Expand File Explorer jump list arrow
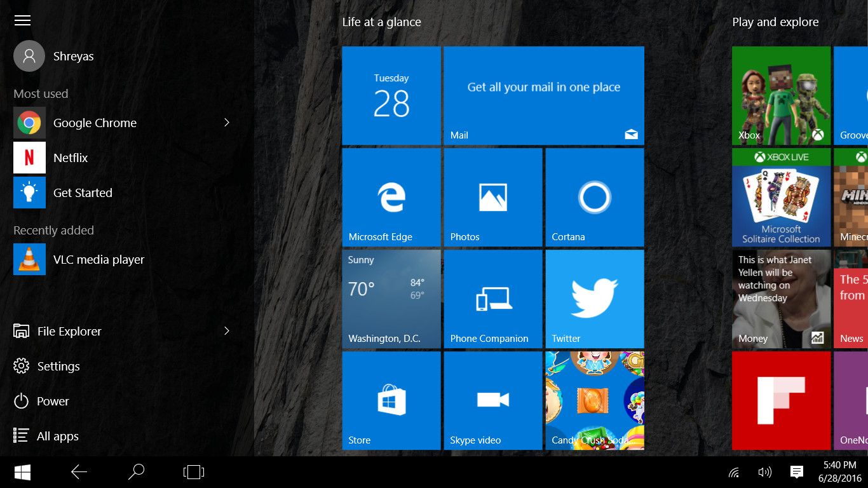868x488 pixels. coord(227,330)
